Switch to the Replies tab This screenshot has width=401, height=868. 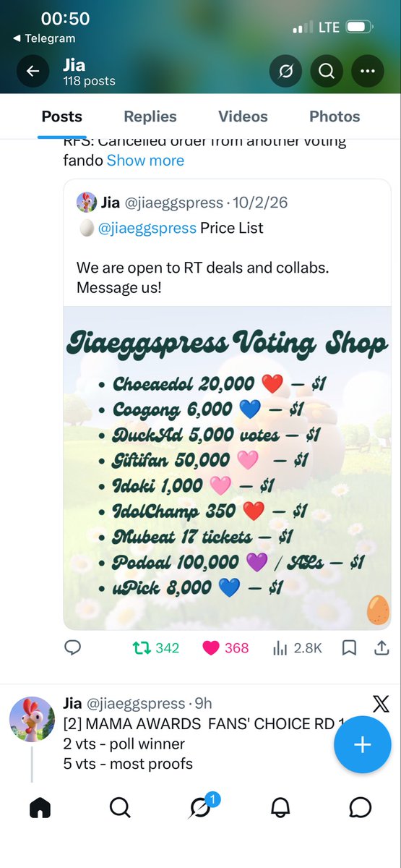(x=150, y=116)
